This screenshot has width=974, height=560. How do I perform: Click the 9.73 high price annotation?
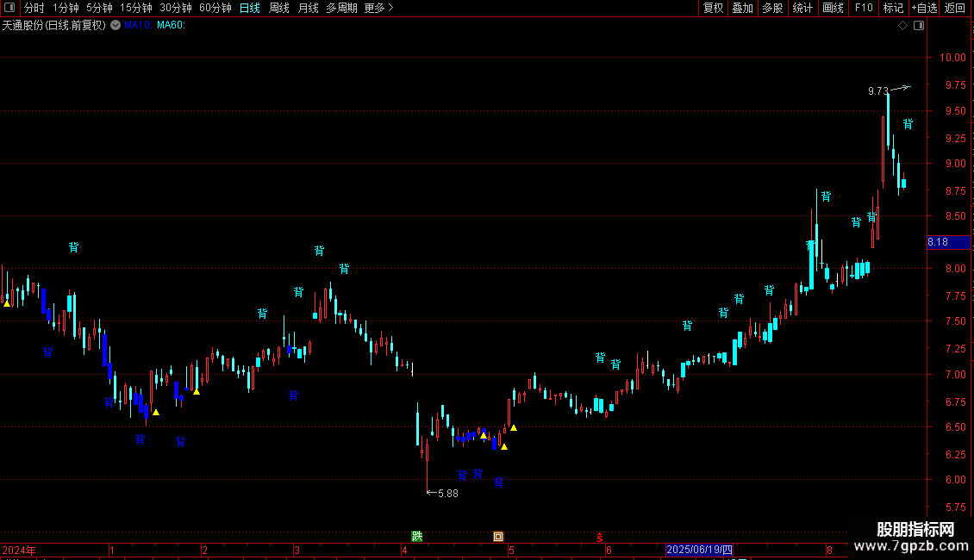coord(878,91)
